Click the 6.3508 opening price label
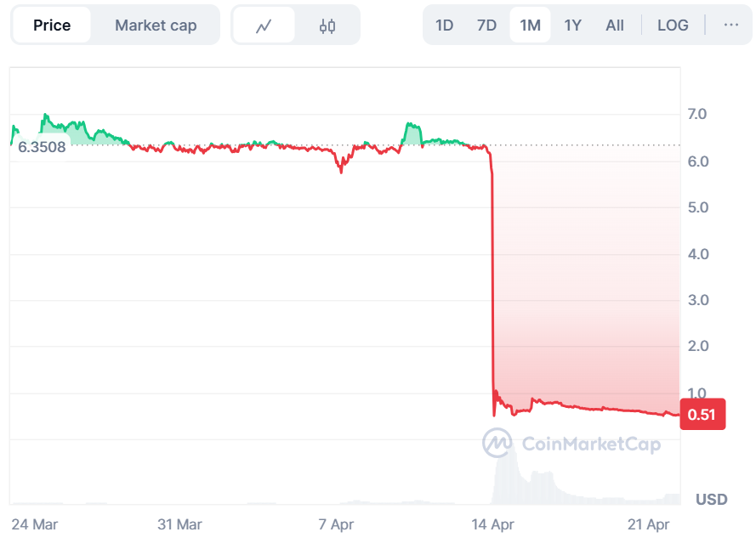Image resolution: width=756 pixels, height=549 pixels. [x=43, y=146]
